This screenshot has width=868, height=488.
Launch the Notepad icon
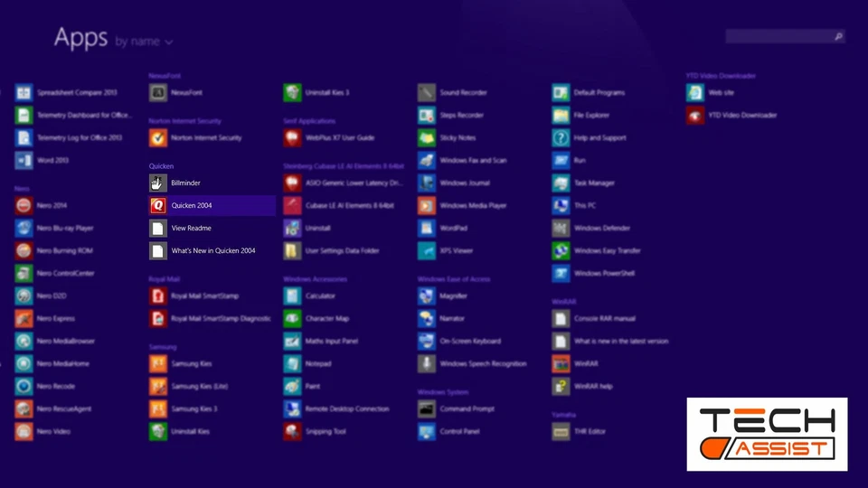coord(292,363)
